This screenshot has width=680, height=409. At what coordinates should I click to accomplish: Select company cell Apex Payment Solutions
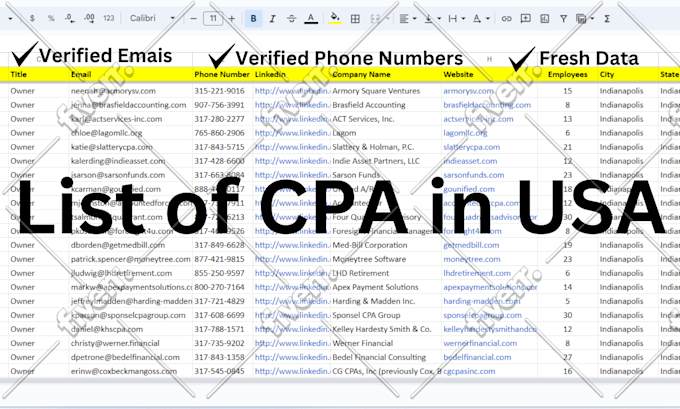point(386,287)
